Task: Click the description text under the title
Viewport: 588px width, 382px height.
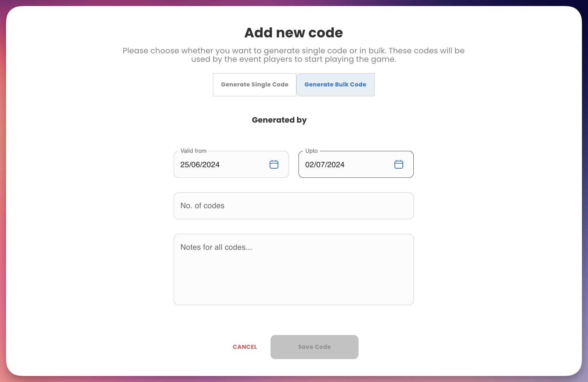Action: [293, 55]
